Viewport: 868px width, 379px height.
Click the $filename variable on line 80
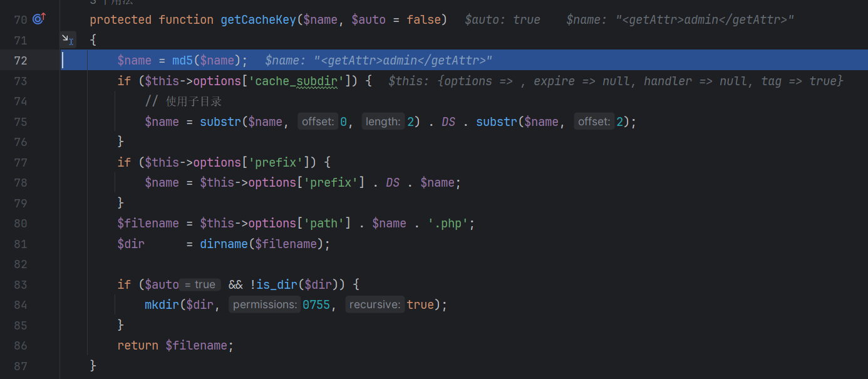(148, 223)
